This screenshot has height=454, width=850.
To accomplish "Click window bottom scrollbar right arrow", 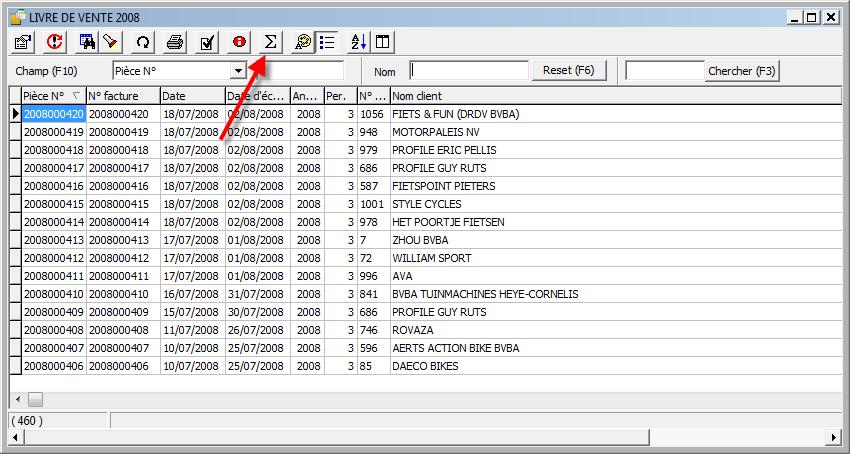I will pyautogui.click(x=834, y=437).
